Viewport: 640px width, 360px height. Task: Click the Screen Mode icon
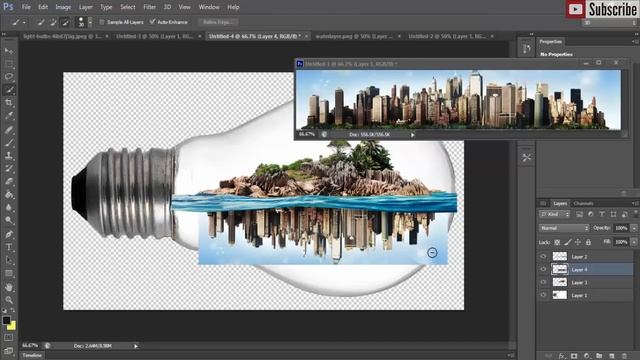tap(9, 351)
